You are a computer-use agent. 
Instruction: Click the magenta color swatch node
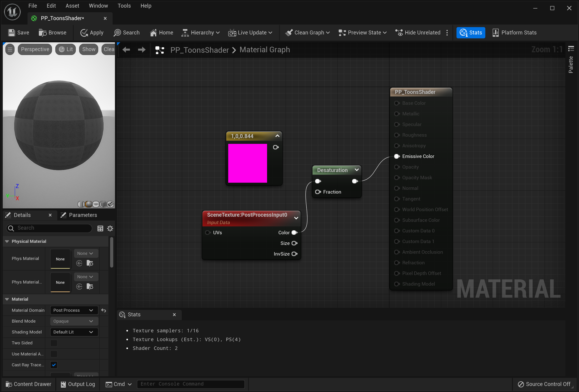247,163
